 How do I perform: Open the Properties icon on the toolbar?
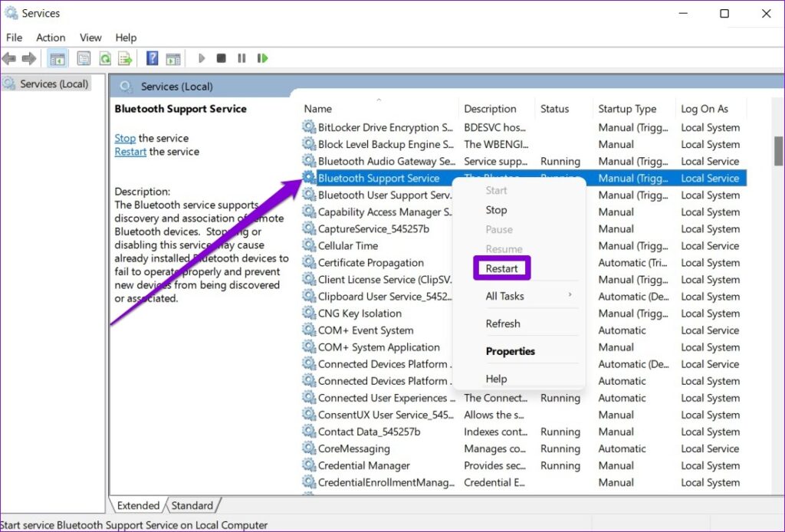pos(84,58)
